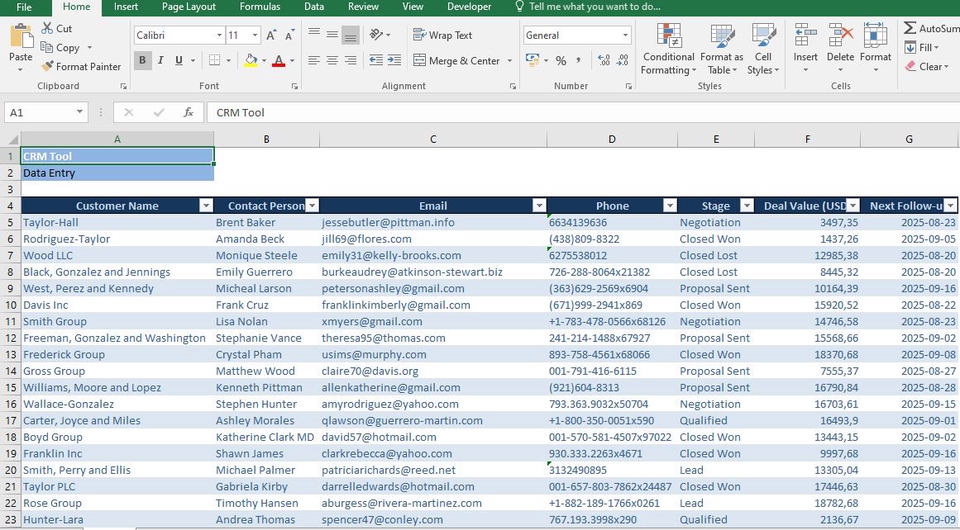Click the Name Box showing A1
The width and height of the screenshot is (960, 530).
pyautogui.click(x=40, y=113)
